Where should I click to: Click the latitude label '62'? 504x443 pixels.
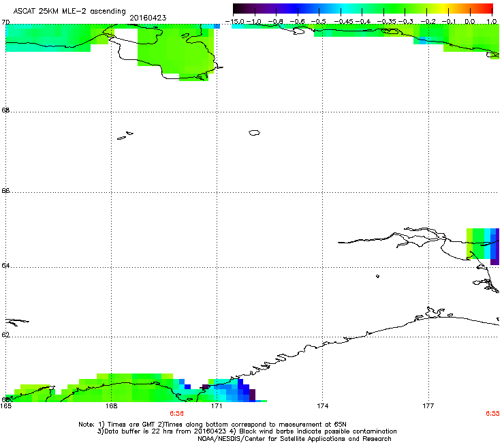[x=5, y=335]
